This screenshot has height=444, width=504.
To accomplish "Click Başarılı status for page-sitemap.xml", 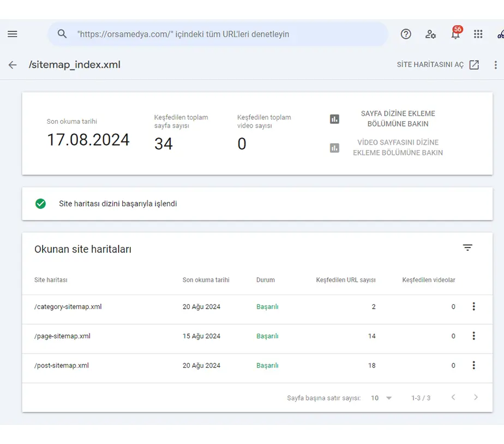I will (267, 336).
